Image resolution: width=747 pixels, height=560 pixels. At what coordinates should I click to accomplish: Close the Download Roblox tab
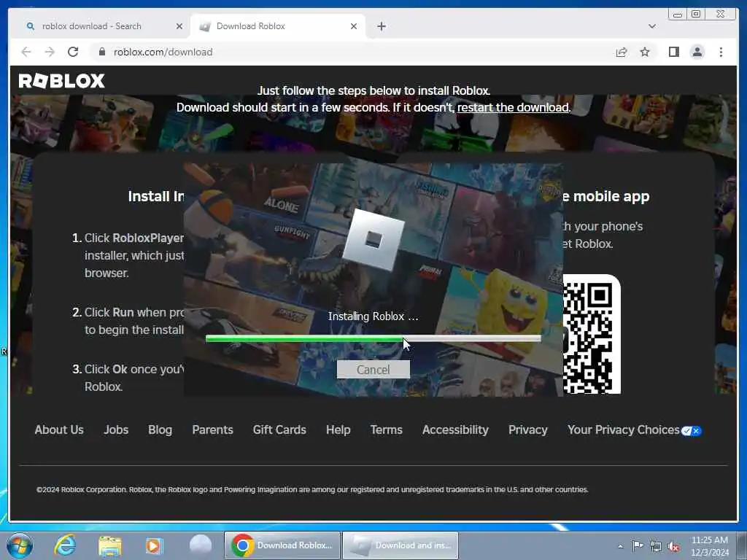coord(354,26)
